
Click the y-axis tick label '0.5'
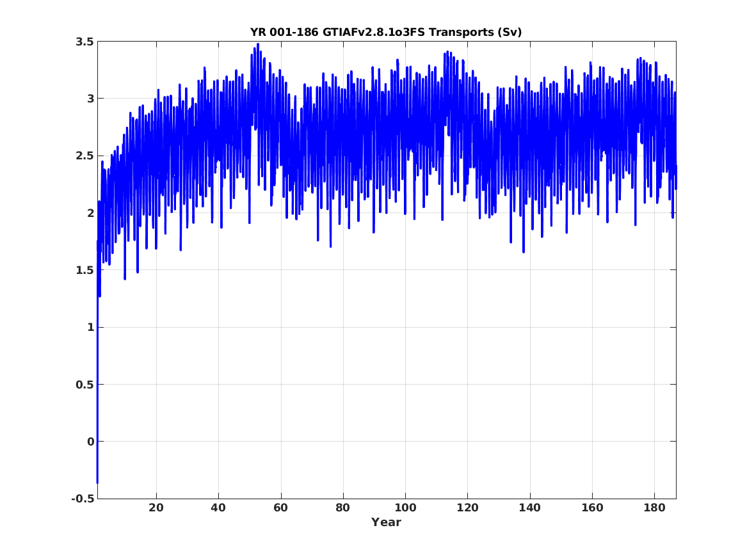click(x=84, y=384)
